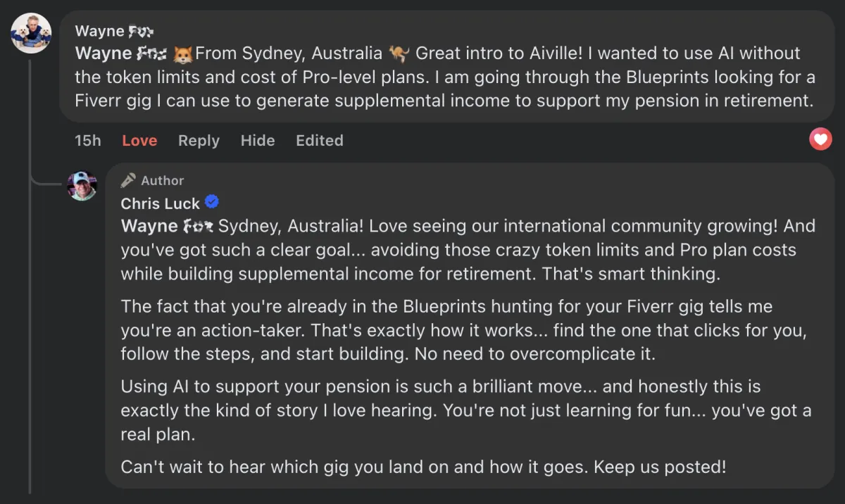Click the red heart reaction icon
Viewport: 845px width, 504px height.
pyautogui.click(x=820, y=139)
